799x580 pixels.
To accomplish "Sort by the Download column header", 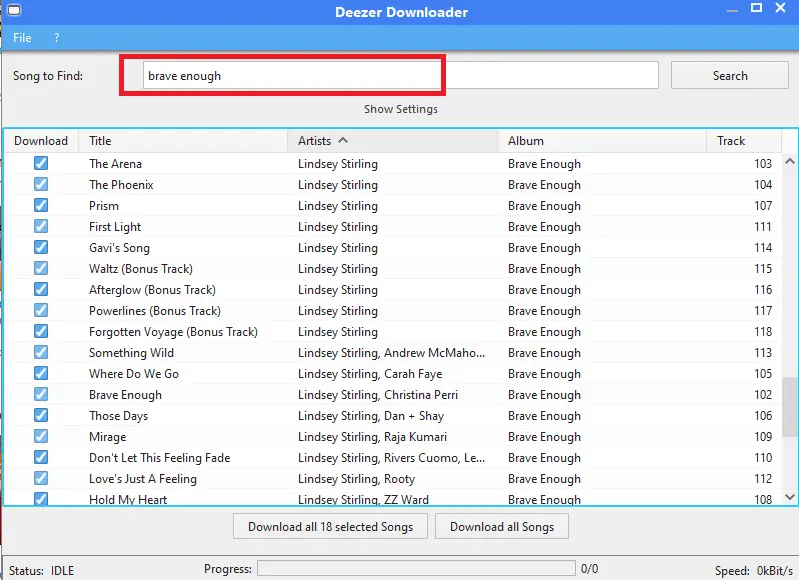I will [41, 141].
